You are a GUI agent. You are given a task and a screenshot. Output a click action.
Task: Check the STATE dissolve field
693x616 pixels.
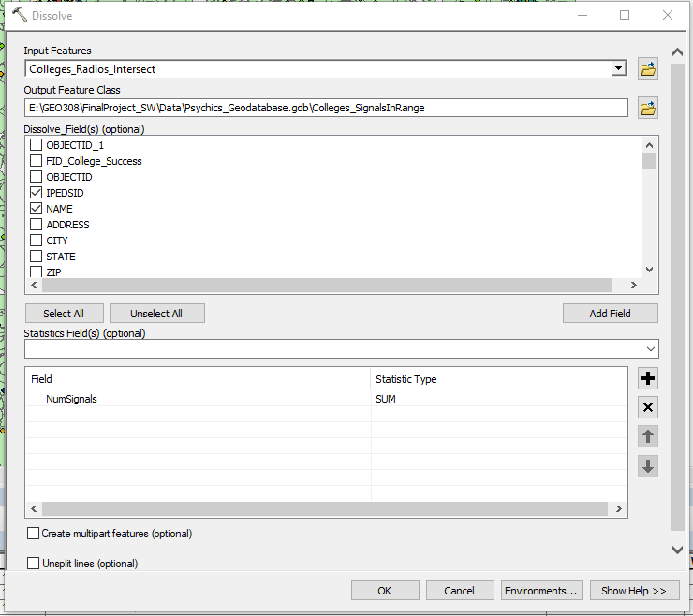coord(36,257)
